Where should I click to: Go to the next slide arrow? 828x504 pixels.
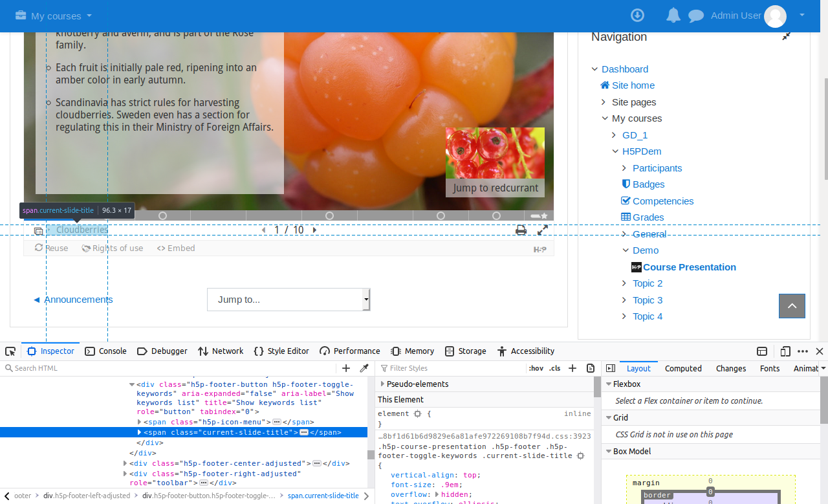pos(315,230)
